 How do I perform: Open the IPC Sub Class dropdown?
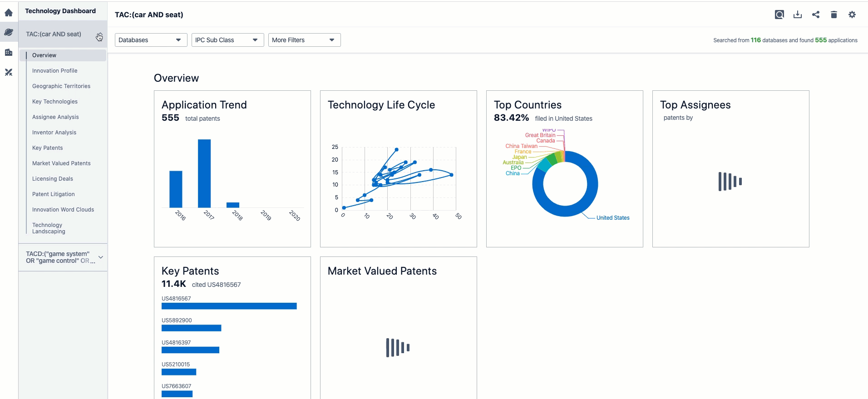[x=227, y=40]
